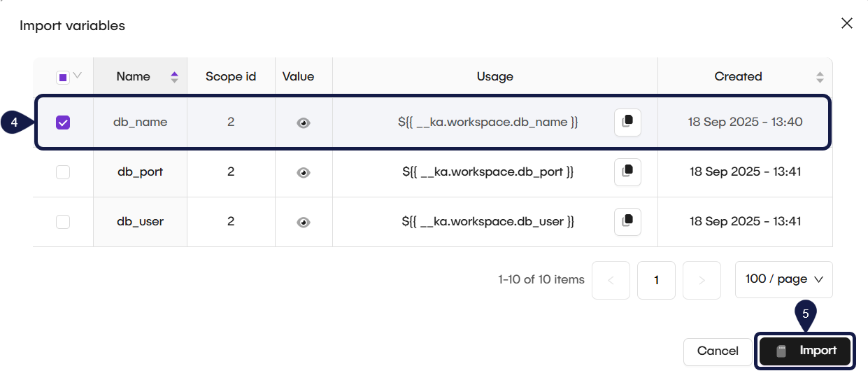This screenshot has height=378, width=868.
Task: Go to the next page arrow
Action: tap(702, 280)
